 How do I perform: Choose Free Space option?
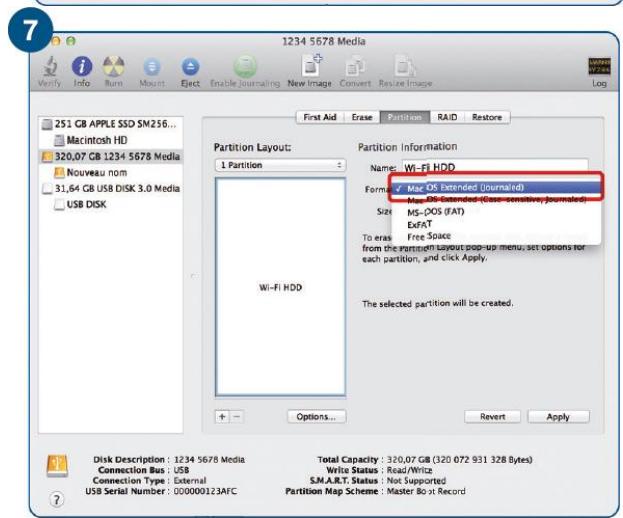pos(496,236)
